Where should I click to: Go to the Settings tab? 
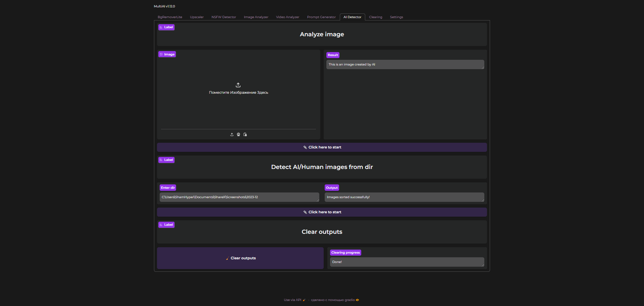[396, 17]
